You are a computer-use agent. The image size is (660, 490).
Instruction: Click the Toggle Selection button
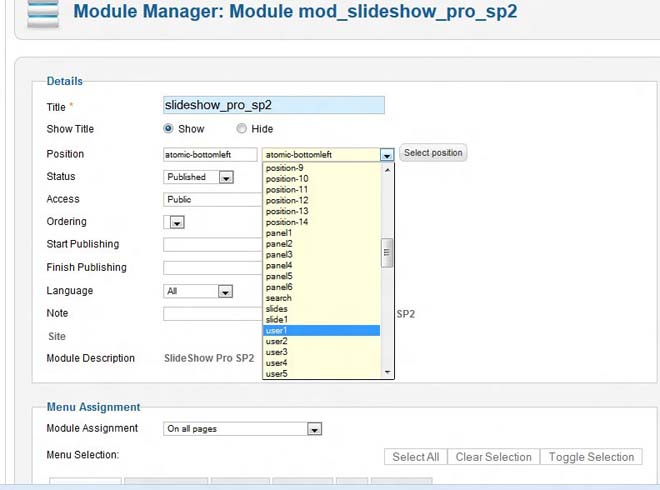(x=590, y=457)
